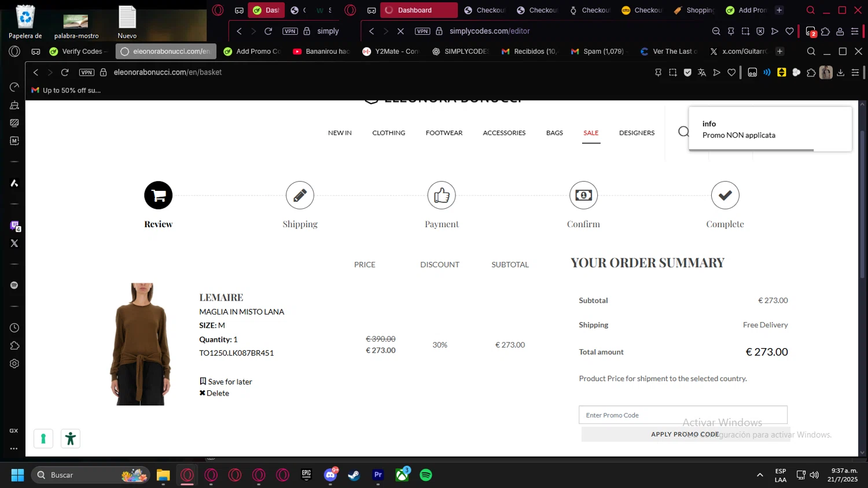The image size is (868, 488).
Task: Reload the eleonorabonucci basket page
Action: point(65,72)
